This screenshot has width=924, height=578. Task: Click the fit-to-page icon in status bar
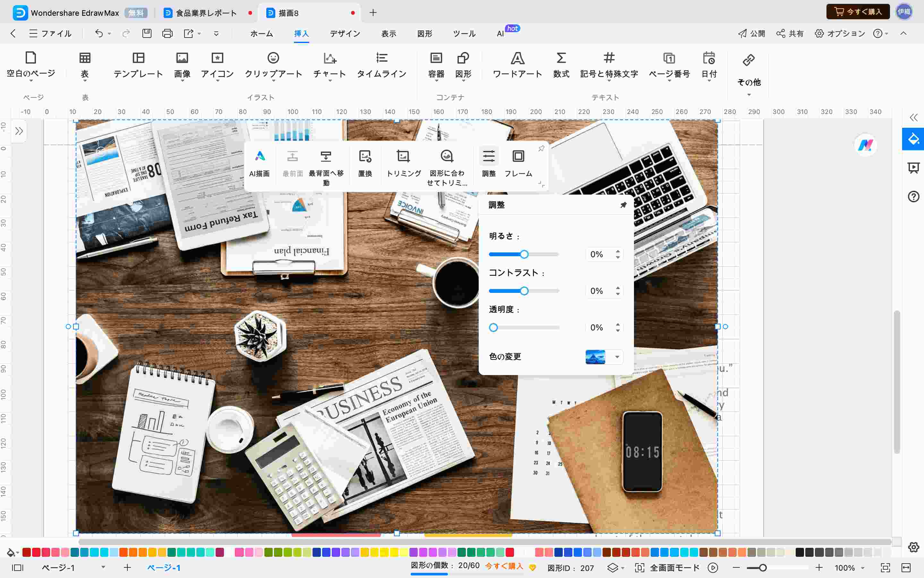click(x=885, y=568)
